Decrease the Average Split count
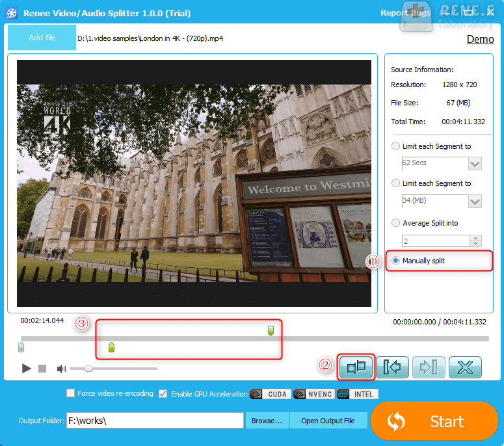The image size is (504, 446). [x=475, y=244]
